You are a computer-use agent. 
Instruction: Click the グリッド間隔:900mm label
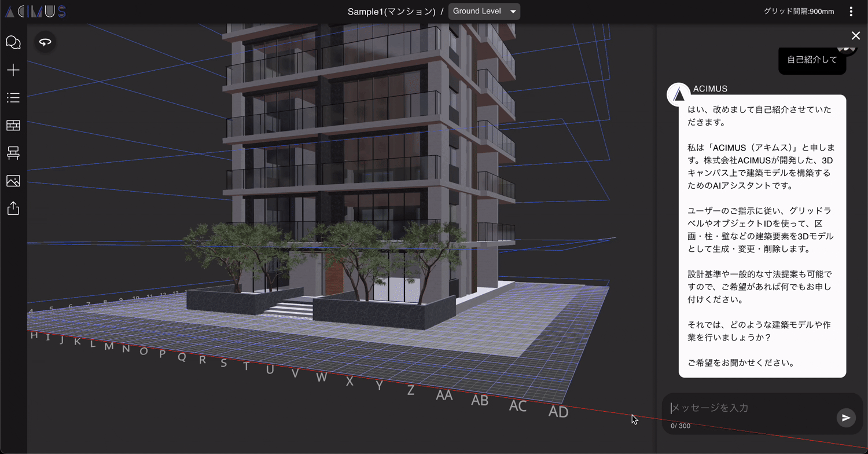pos(799,12)
